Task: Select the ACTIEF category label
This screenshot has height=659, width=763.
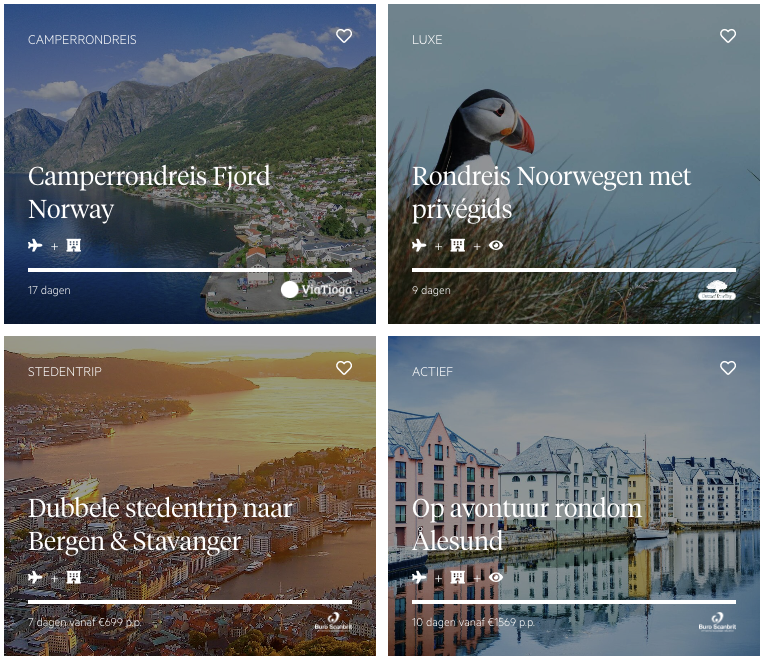Action: 432,372
